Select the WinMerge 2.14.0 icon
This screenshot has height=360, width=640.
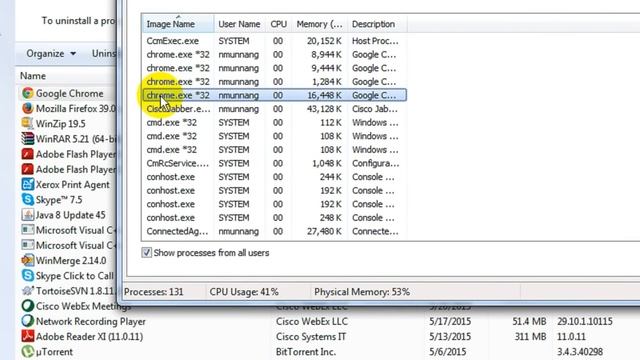28,260
